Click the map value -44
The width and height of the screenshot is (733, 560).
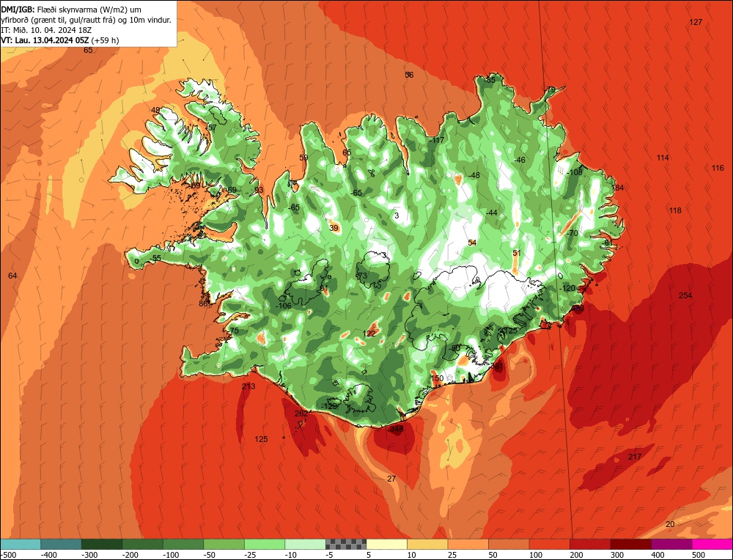(491, 213)
